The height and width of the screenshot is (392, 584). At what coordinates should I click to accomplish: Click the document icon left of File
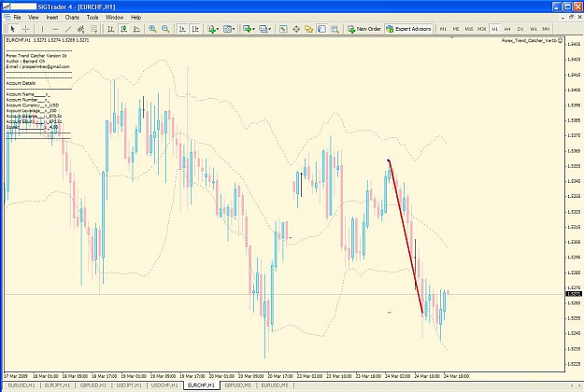coord(7,18)
